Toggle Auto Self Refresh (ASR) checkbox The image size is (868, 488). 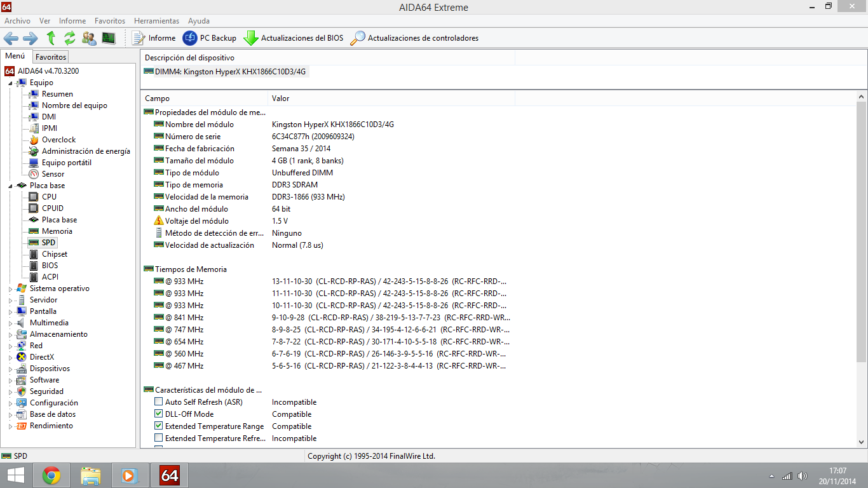tap(158, 402)
